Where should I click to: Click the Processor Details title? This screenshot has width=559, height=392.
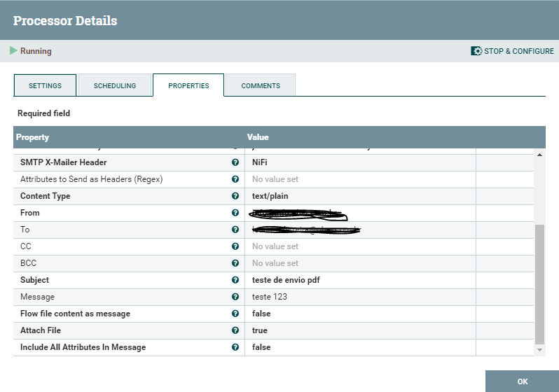(65, 21)
